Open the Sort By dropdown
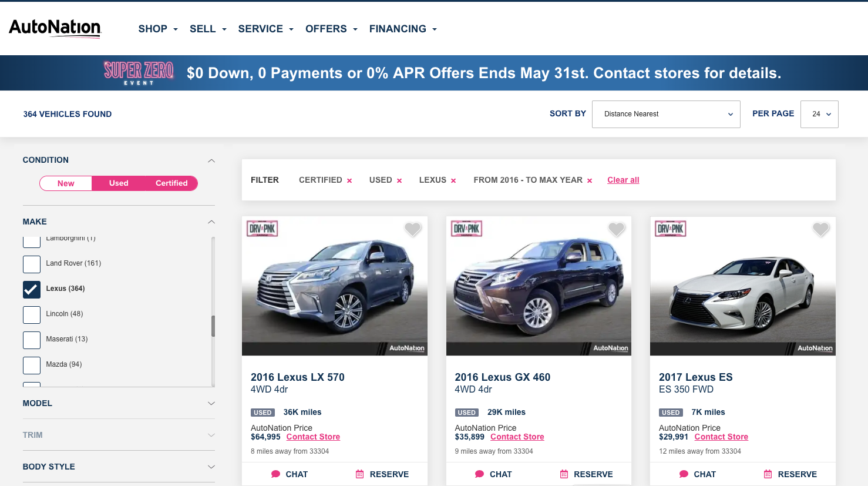 pyautogui.click(x=666, y=114)
